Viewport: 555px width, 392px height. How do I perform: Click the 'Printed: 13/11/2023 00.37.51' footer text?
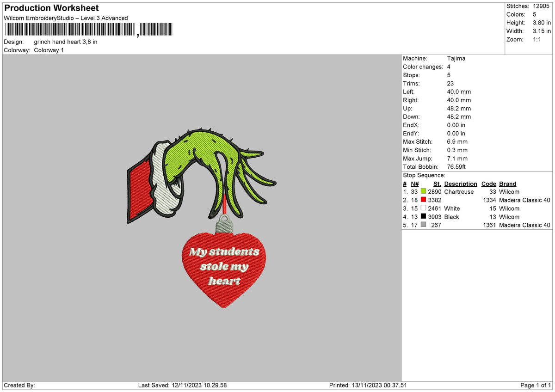[x=368, y=386]
